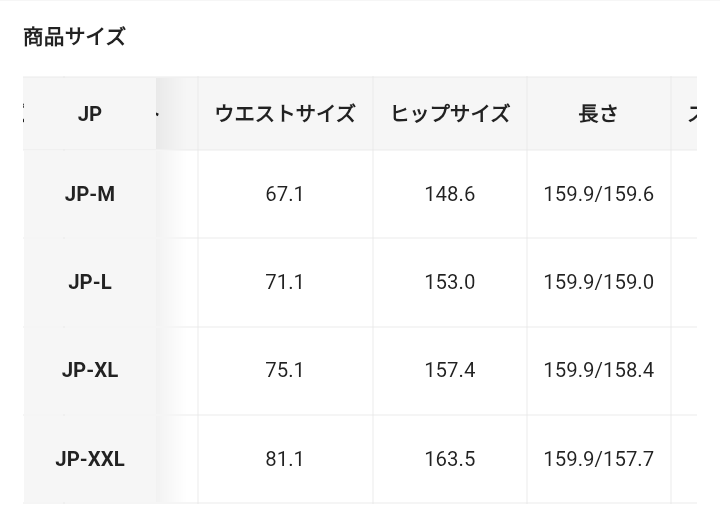Click hip value 153.0 in JP-L row
The image size is (720, 507).
[x=450, y=282]
